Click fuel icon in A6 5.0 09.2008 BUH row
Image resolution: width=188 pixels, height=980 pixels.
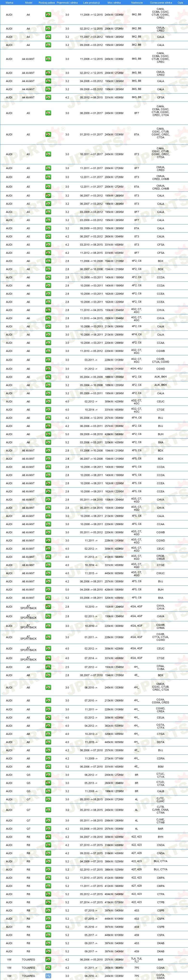click(x=48, y=434)
